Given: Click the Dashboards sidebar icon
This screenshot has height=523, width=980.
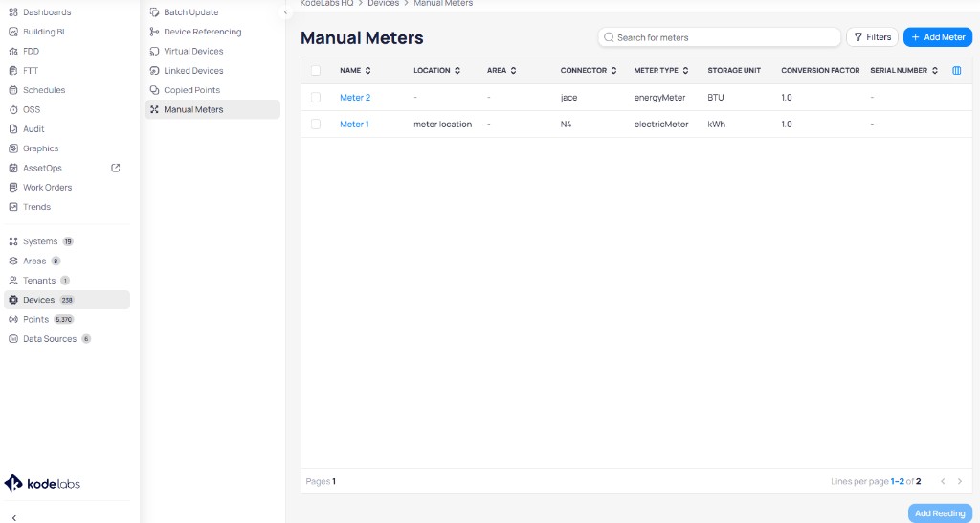Looking at the screenshot, I should click(13, 12).
